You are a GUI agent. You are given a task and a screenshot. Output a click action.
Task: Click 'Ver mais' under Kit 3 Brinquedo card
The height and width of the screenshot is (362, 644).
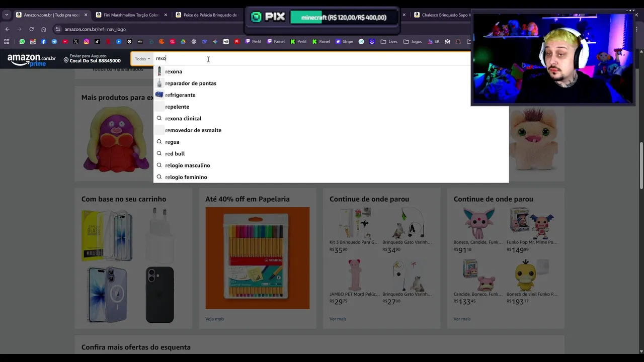338,319
